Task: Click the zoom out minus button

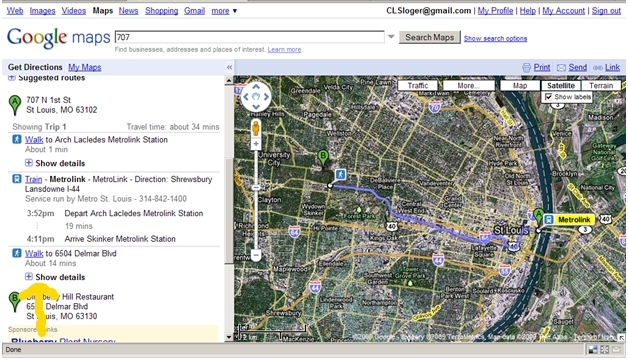Action: pyautogui.click(x=256, y=254)
